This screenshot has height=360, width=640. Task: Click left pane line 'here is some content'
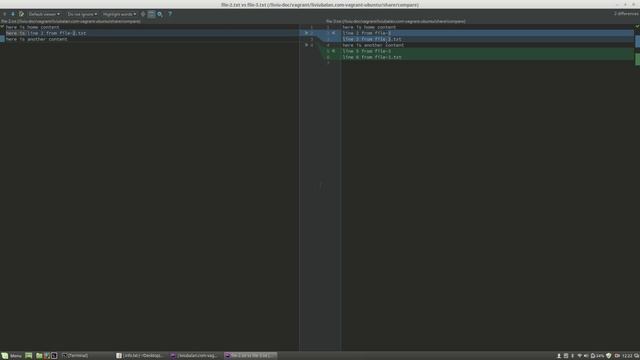click(x=33, y=27)
